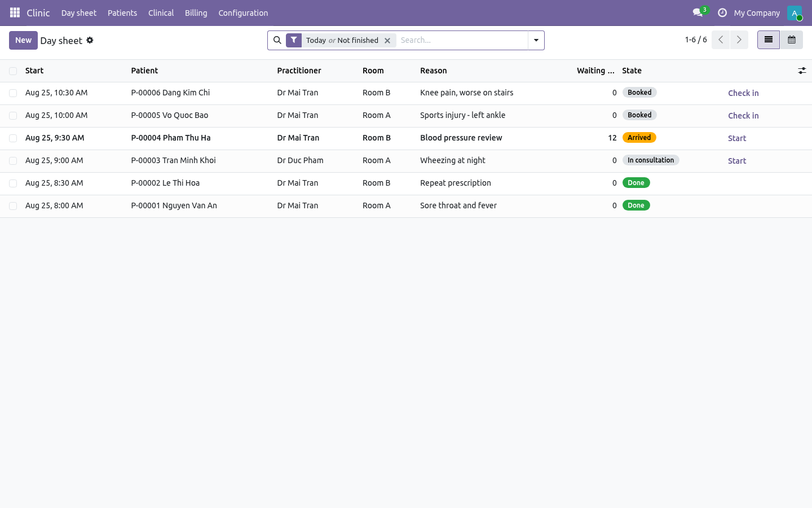Click the In consultation state badge
Image resolution: width=812 pixels, height=508 pixels.
pyautogui.click(x=651, y=160)
